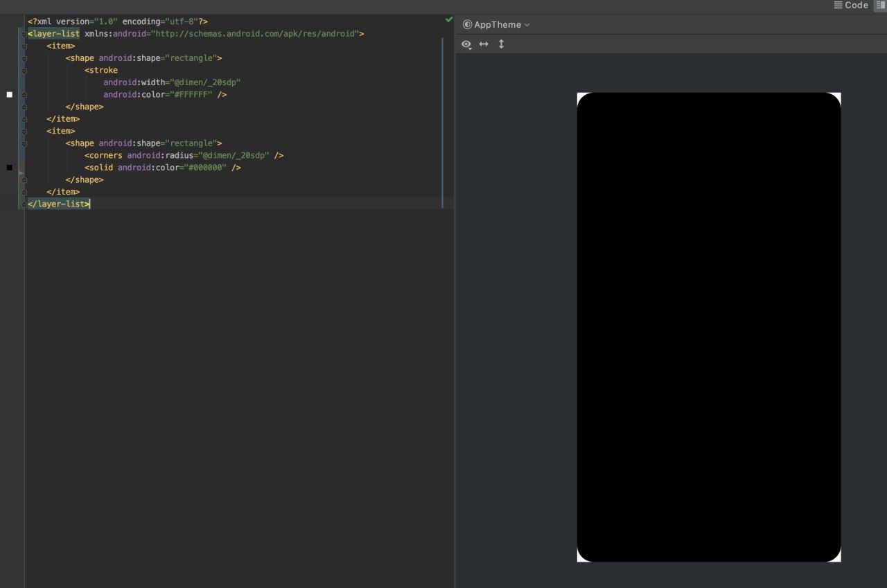Fold the first <shape> rectangle block
Viewport: 887px width, 588px height.
(x=24, y=58)
